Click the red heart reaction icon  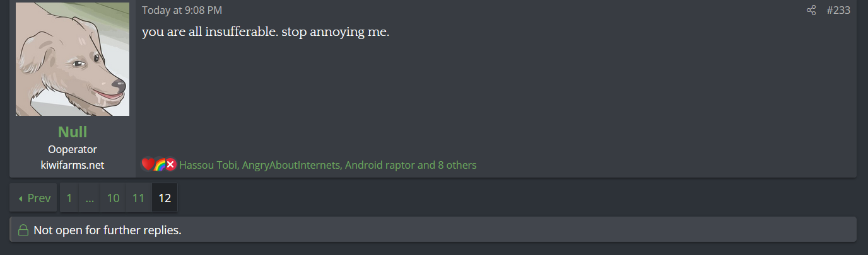coord(148,165)
